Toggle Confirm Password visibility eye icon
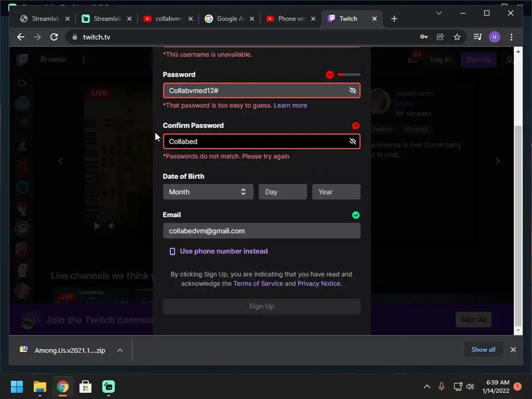Image resolution: width=532 pixels, height=399 pixels. [x=353, y=141]
